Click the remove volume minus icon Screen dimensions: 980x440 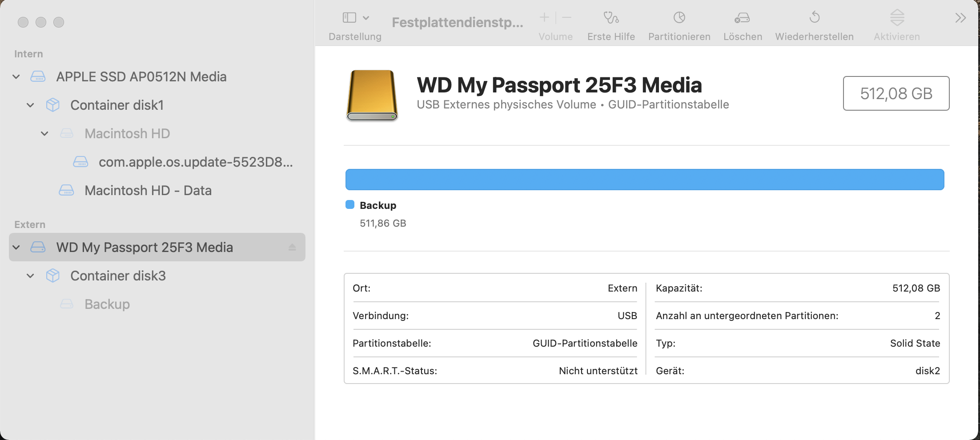coord(566,18)
